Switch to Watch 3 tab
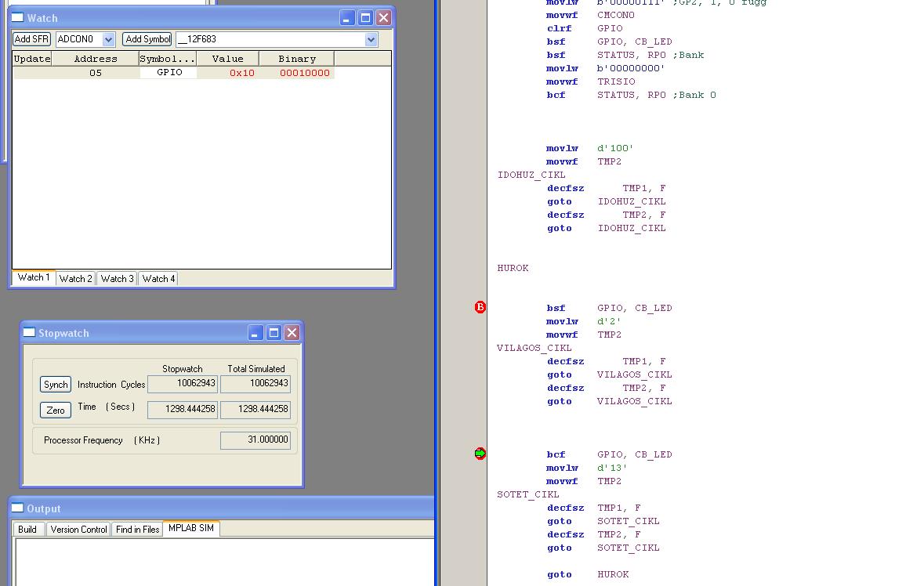 pyautogui.click(x=118, y=279)
